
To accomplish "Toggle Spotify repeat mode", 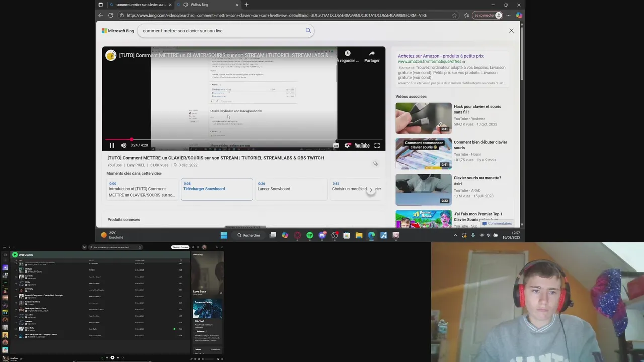I will point(123,358).
